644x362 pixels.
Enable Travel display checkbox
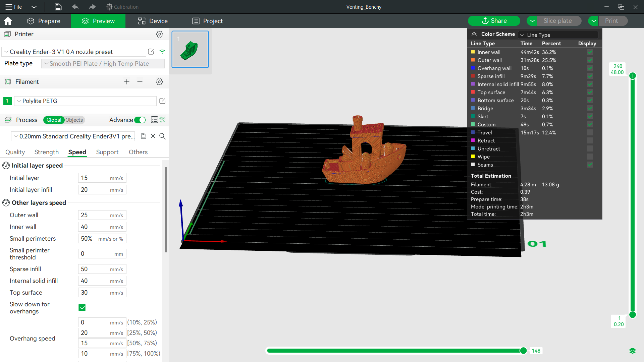click(x=590, y=133)
